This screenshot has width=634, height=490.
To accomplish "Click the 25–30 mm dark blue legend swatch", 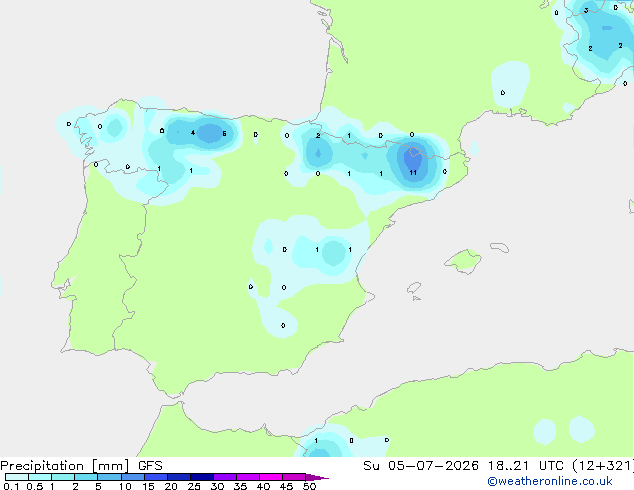I will (x=202, y=477).
